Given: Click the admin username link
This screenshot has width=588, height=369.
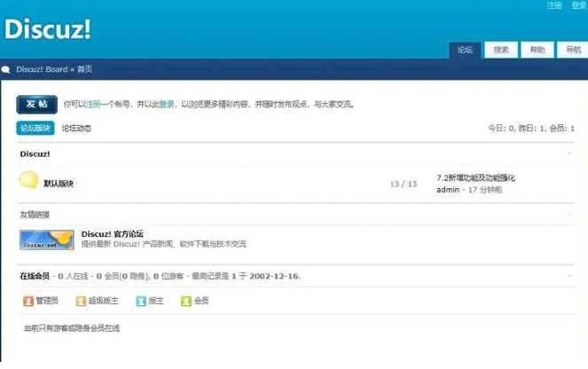Looking at the screenshot, I should click(448, 190).
